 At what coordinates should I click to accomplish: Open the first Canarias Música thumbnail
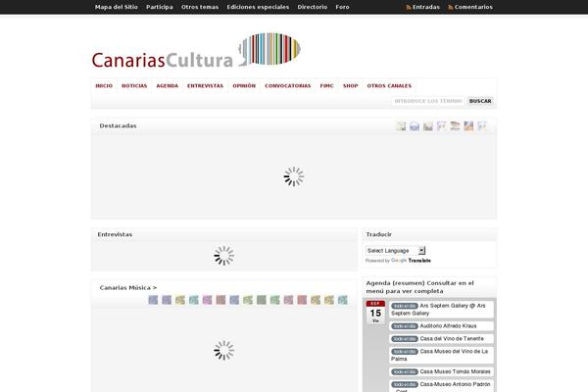pos(153,300)
